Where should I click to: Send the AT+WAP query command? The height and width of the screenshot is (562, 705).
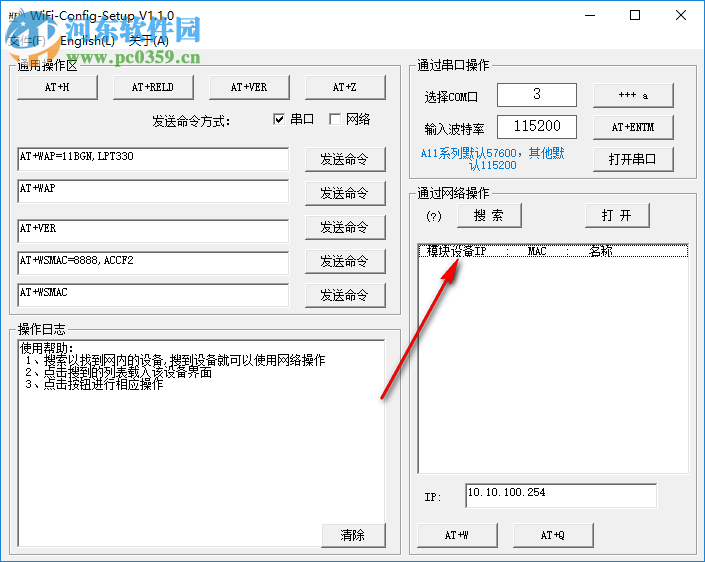(x=345, y=193)
